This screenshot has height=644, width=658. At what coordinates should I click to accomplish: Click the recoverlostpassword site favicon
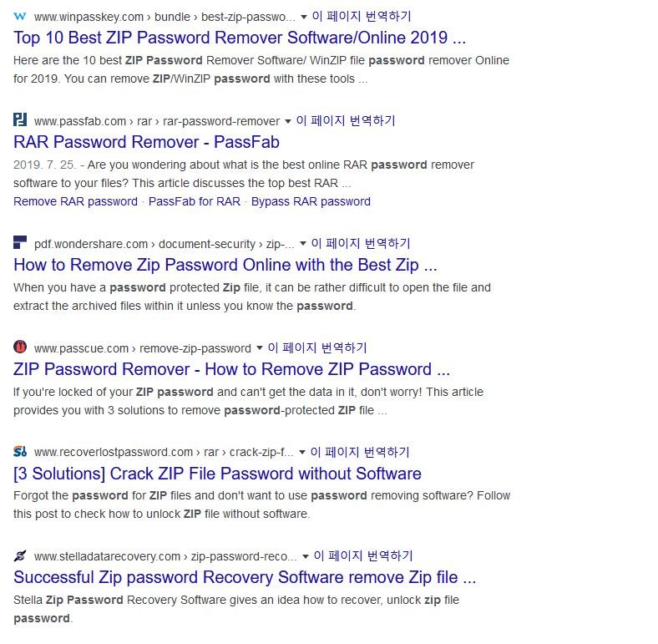(20, 452)
